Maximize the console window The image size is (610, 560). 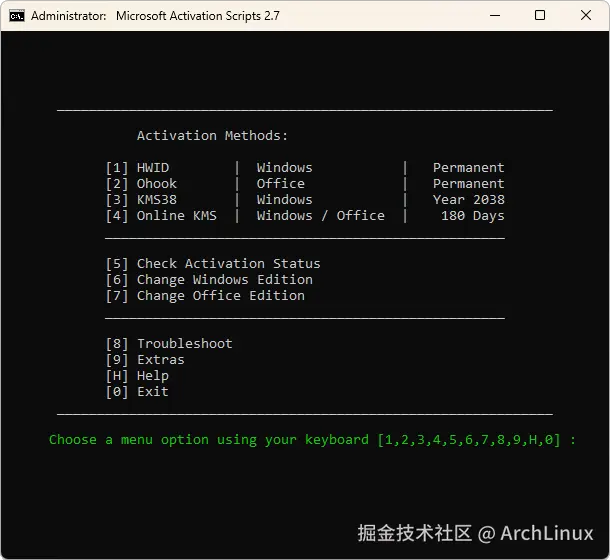(540, 16)
